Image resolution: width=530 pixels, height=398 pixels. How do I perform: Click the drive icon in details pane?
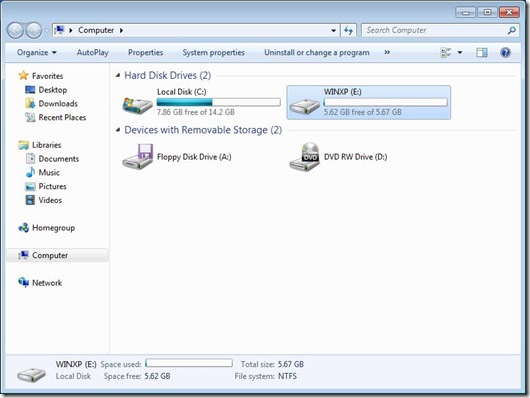[x=32, y=374]
